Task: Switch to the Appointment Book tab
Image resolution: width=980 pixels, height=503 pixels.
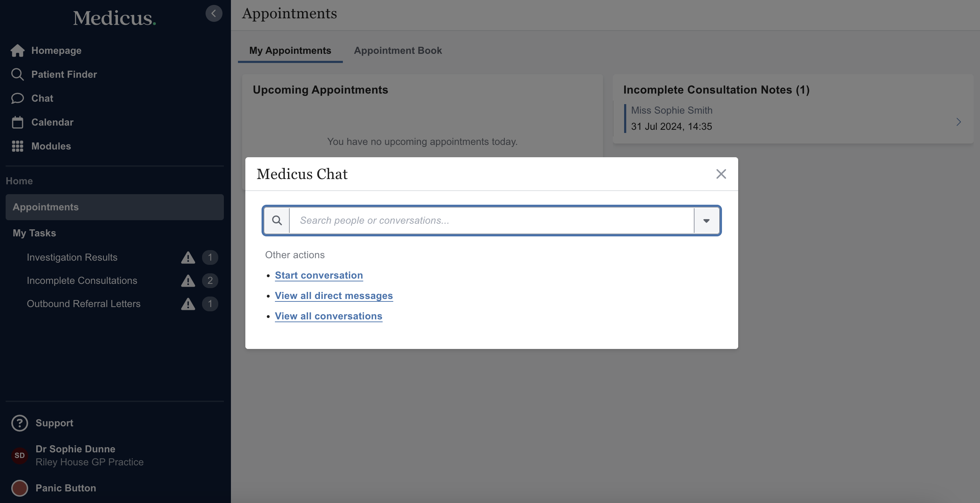Action: tap(397, 51)
